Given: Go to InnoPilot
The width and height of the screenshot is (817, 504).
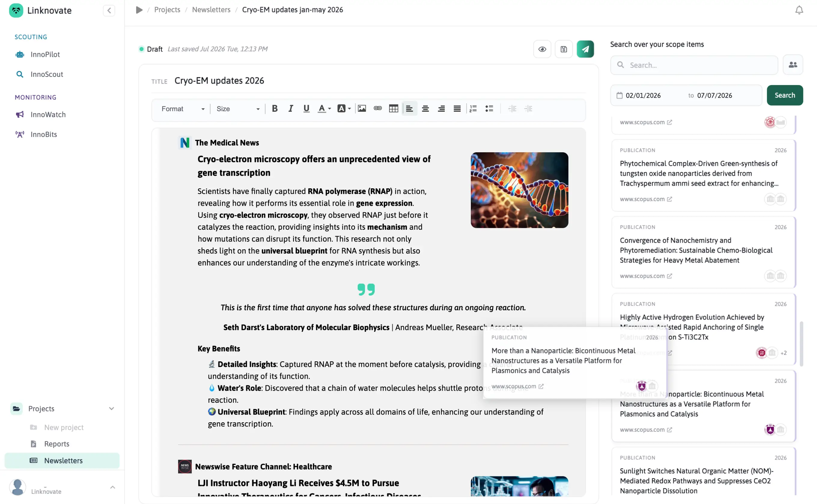Looking at the screenshot, I should click(x=45, y=54).
